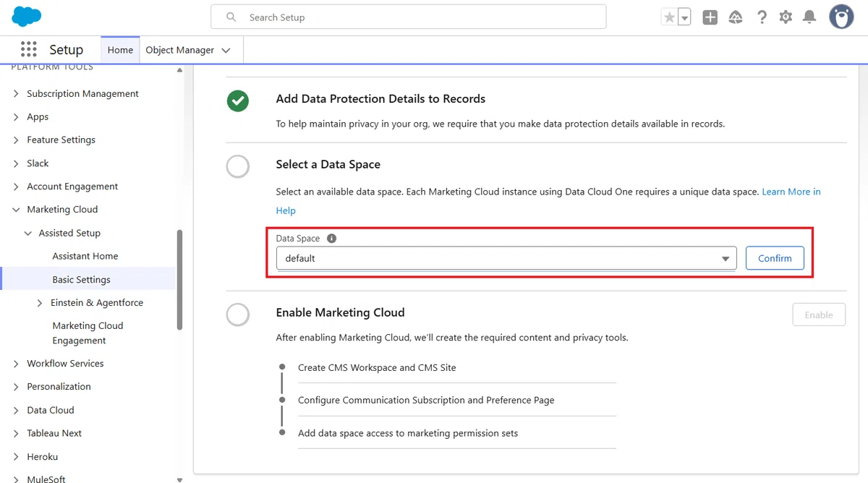
Task: Click the Learn More in Help link
Action: pos(791,192)
